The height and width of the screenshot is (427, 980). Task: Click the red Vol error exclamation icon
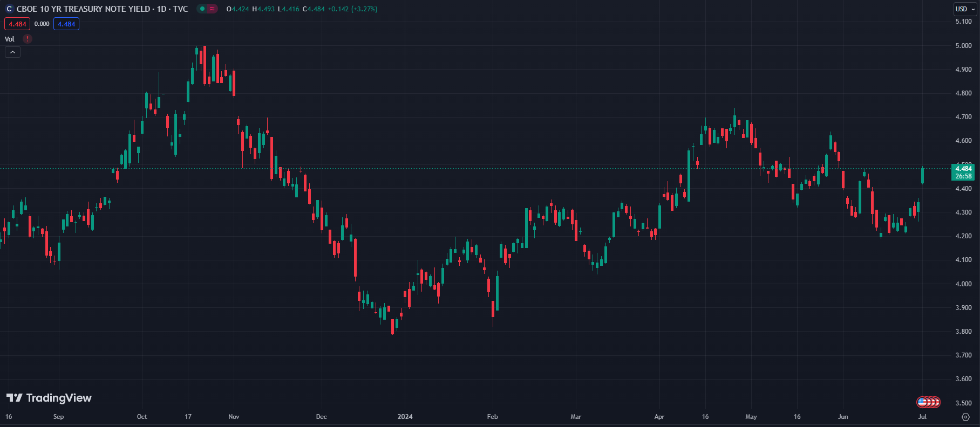pyautogui.click(x=28, y=39)
